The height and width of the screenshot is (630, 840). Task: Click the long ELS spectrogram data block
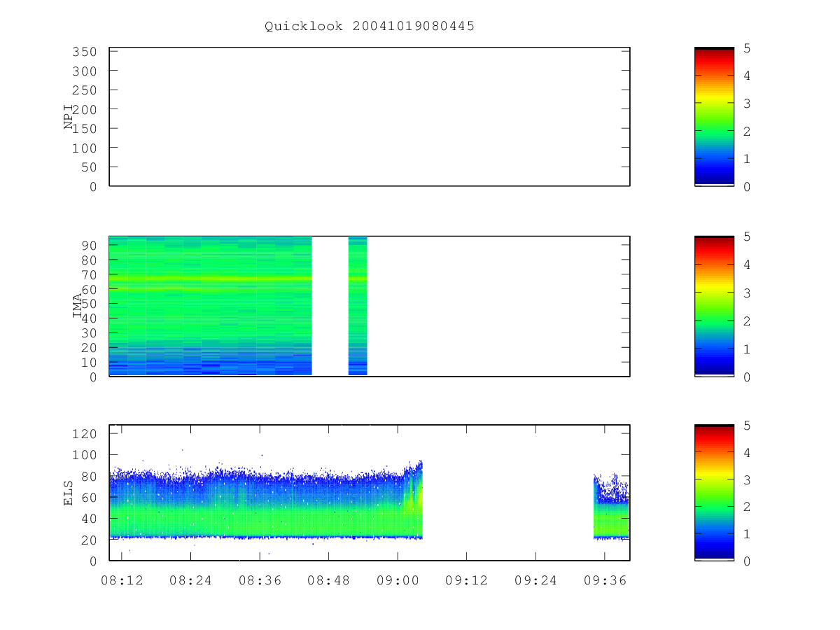coord(266,500)
